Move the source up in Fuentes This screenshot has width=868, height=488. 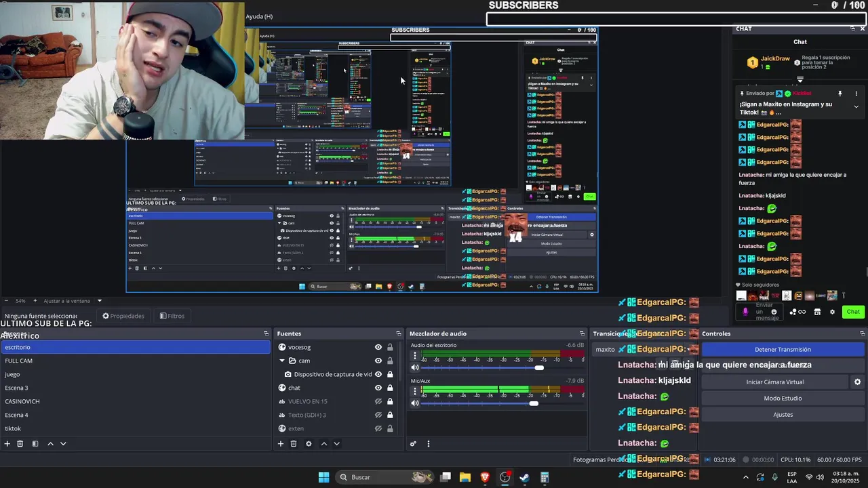point(323,444)
